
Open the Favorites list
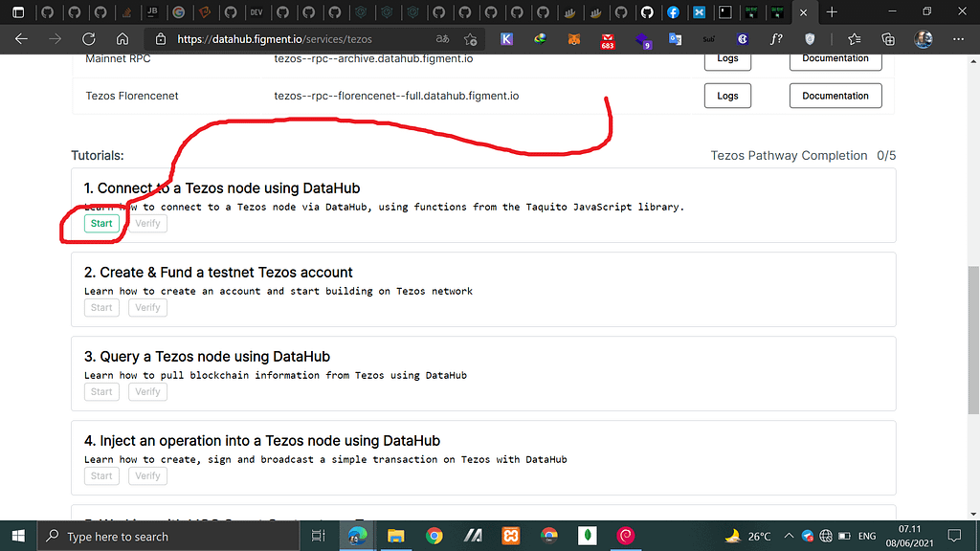[x=855, y=38]
